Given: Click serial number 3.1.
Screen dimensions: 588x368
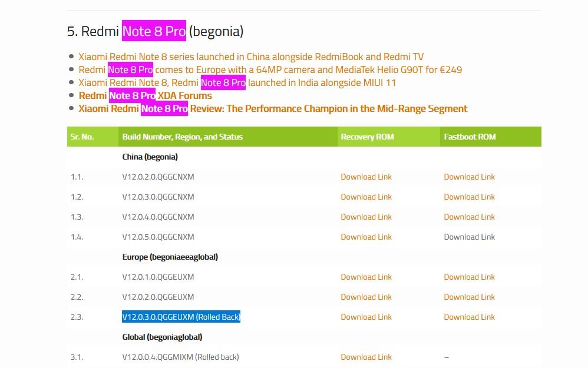Looking at the screenshot, I should (77, 357).
